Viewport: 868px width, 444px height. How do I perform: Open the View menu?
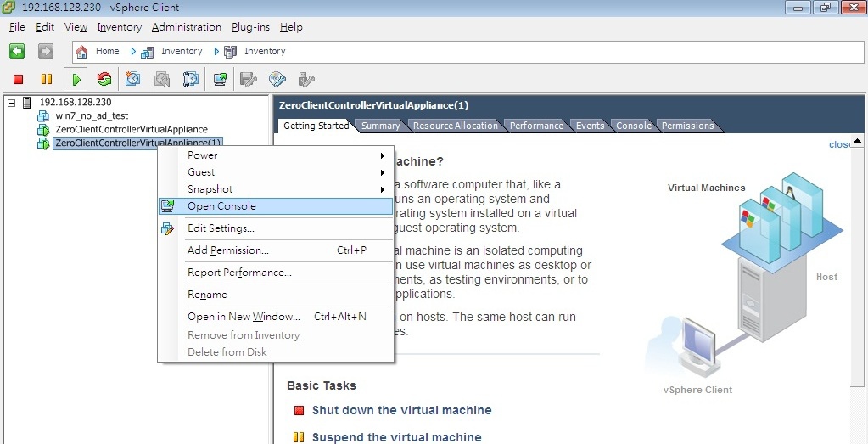[x=76, y=27]
